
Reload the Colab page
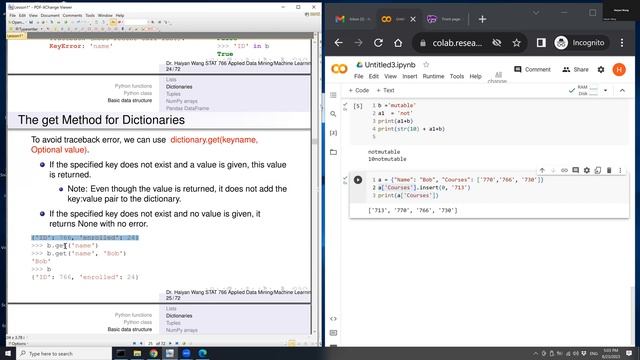378,43
